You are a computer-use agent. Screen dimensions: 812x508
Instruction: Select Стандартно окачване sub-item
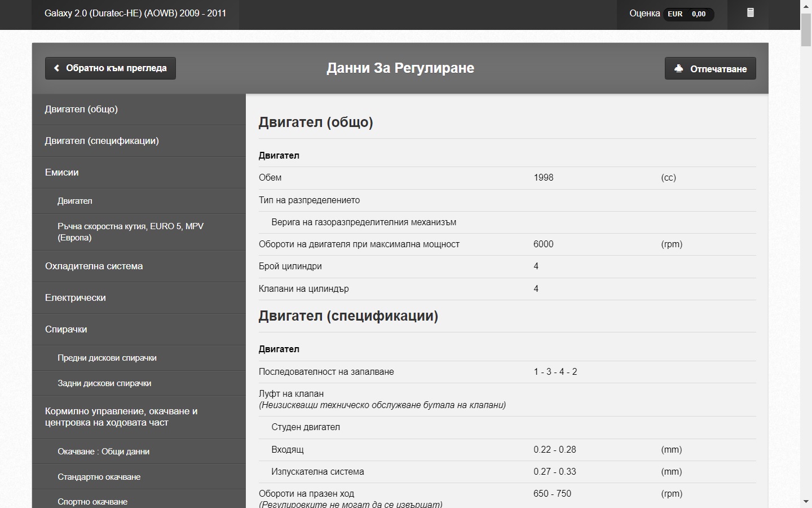(x=99, y=477)
